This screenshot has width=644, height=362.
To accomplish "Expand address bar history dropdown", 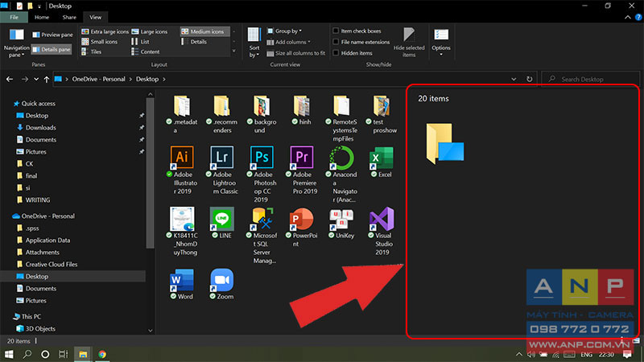I will coord(514,79).
